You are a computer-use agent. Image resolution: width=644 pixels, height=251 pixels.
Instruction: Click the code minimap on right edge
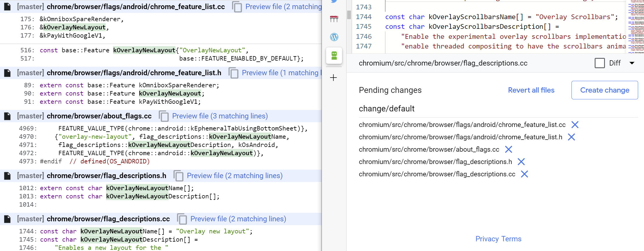click(x=635, y=26)
